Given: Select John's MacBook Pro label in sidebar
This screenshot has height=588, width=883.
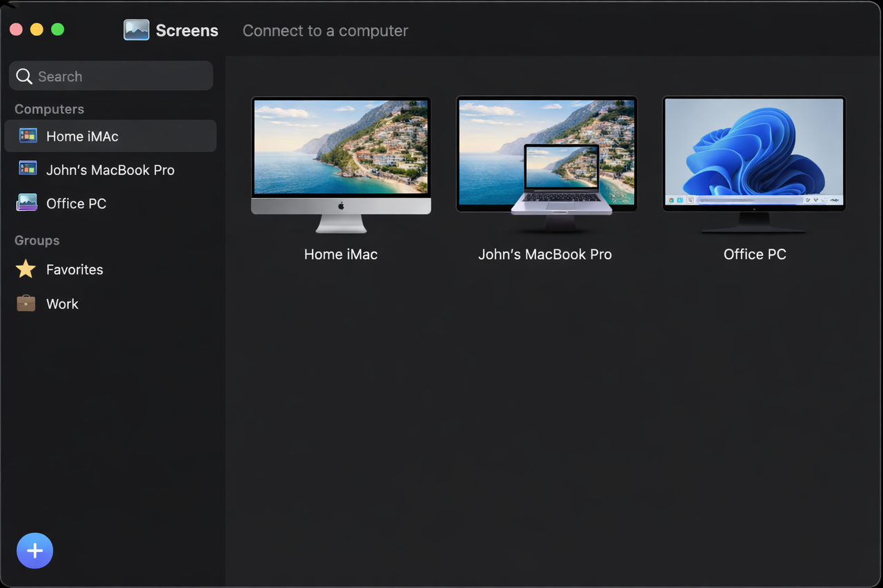Looking at the screenshot, I should pos(110,170).
